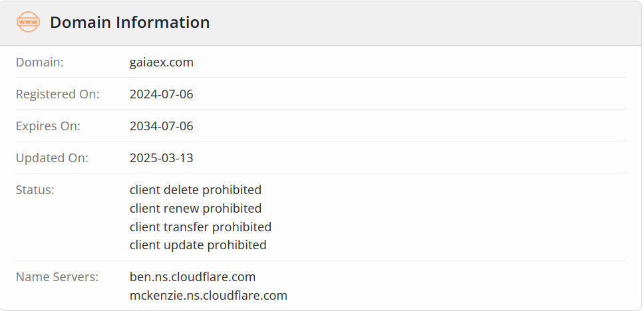644x311 pixels.
Task: Click the "client transfer prohibited" status
Action: (200, 227)
